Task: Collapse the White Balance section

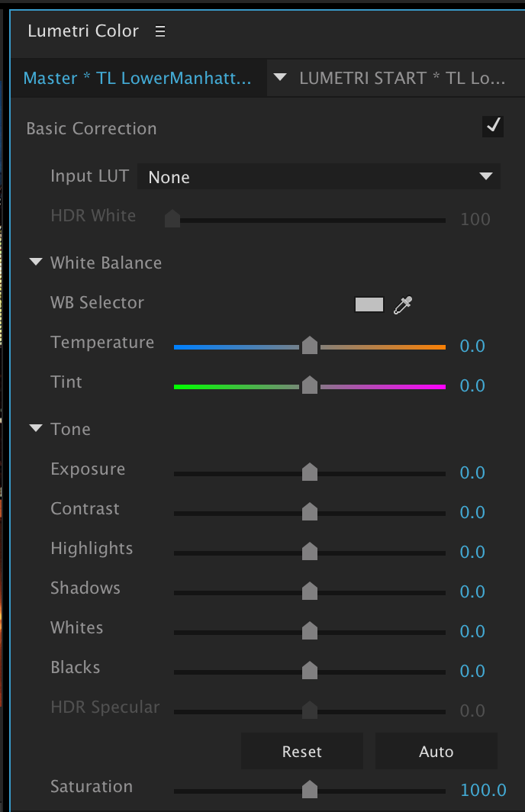Action: (x=36, y=262)
